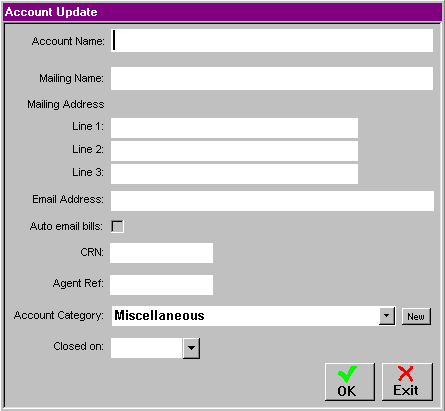Click the address Line 2 field
445x411 pixels.
pyautogui.click(x=234, y=151)
